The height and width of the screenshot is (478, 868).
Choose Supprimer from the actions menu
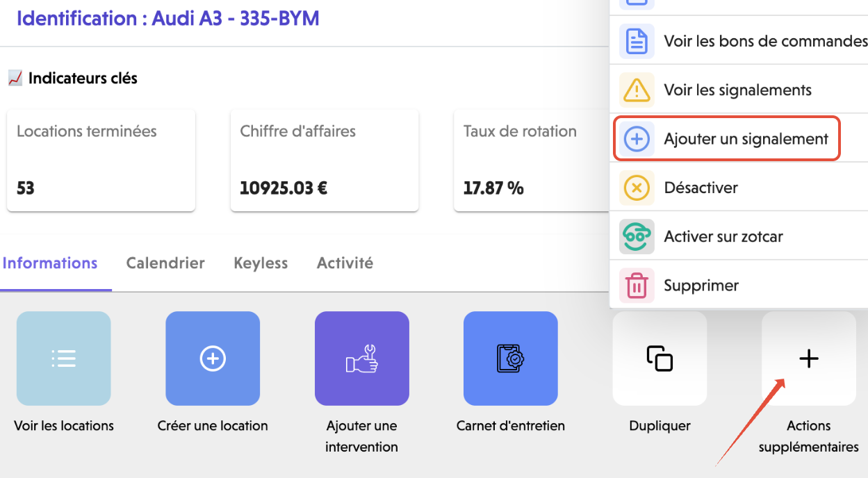pos(739,286)
